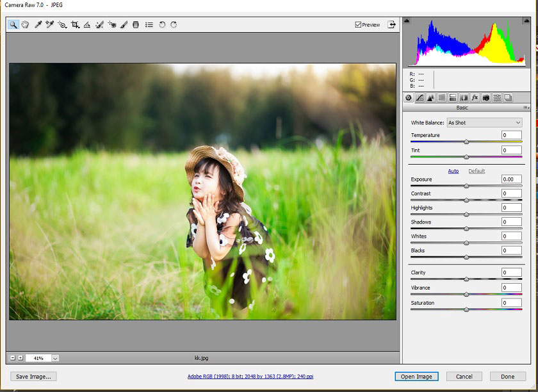Uncheck the Preview checkbox
The image size is (538, 392).
click(358, 25)
